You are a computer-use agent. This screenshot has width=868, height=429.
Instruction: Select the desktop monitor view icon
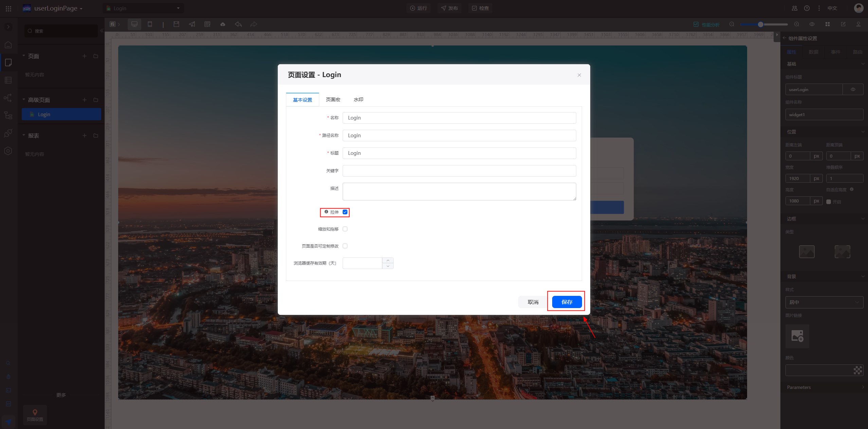pos(134,24)
